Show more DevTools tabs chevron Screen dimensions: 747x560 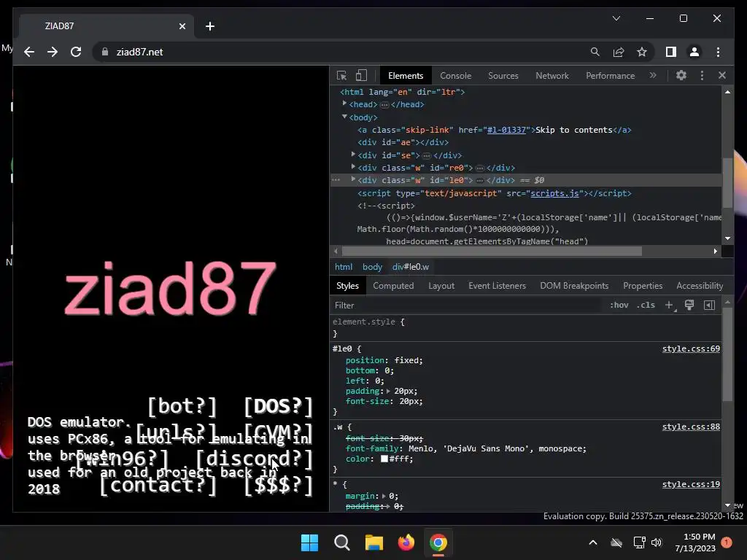click(x=653, y=75)
